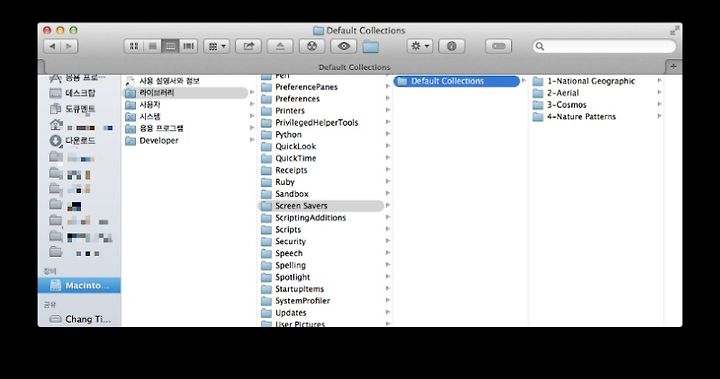
Task: Click the StartupItems folder icon
Action: (x=266, y=289)
